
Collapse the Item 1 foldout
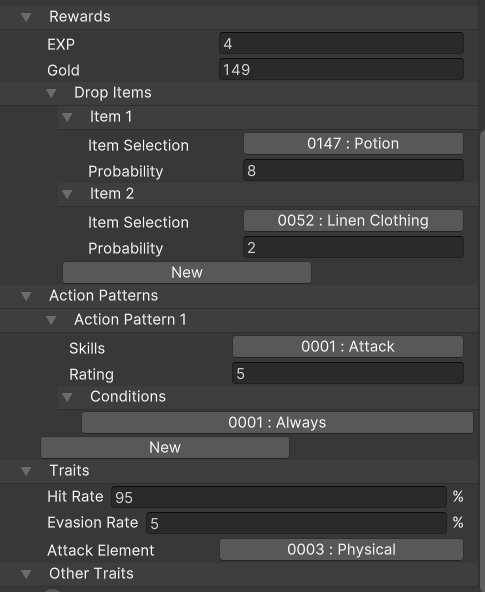(x=67, y=117)
